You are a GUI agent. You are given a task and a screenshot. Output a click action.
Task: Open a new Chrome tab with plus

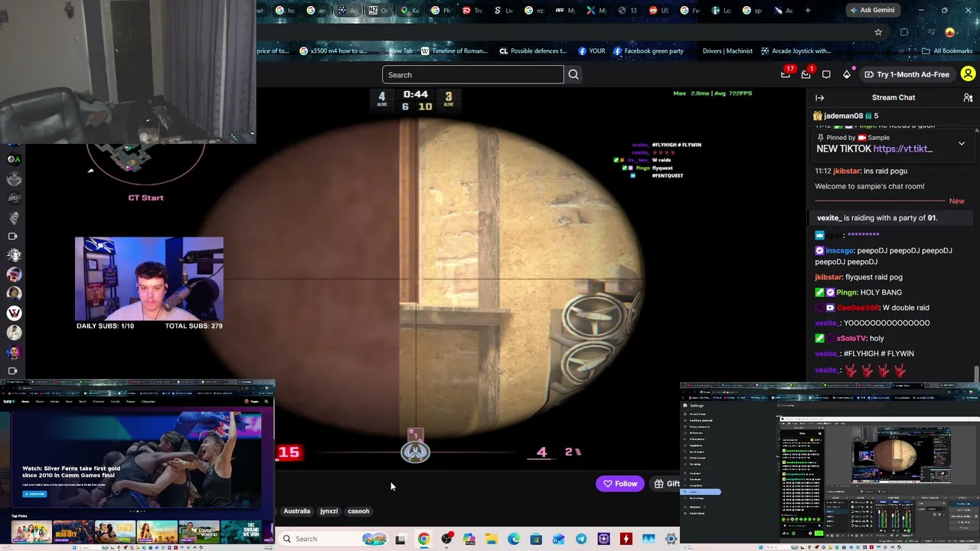point(808,10)
